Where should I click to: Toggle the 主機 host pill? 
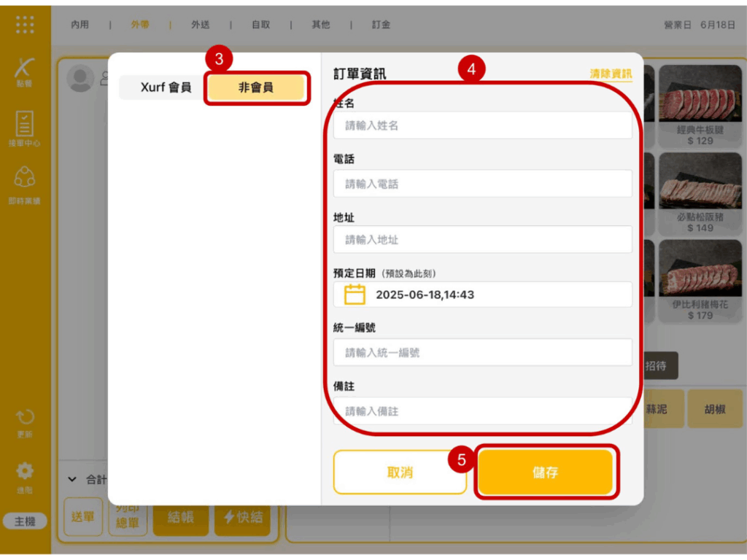coord(25,521)
